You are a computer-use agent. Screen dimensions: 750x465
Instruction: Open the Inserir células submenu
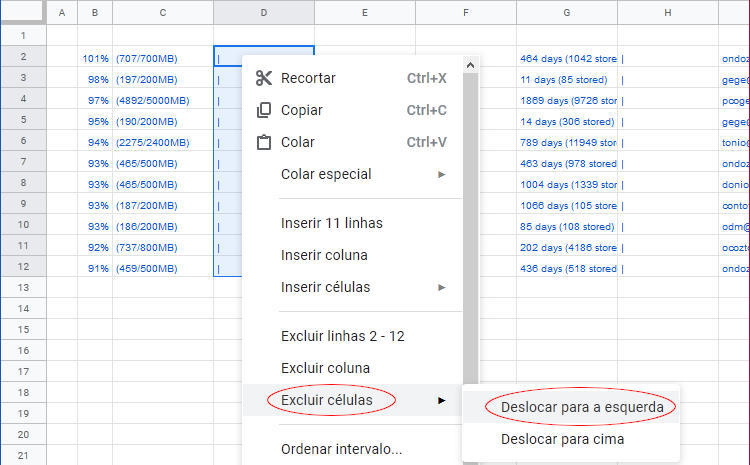[353, 287]
